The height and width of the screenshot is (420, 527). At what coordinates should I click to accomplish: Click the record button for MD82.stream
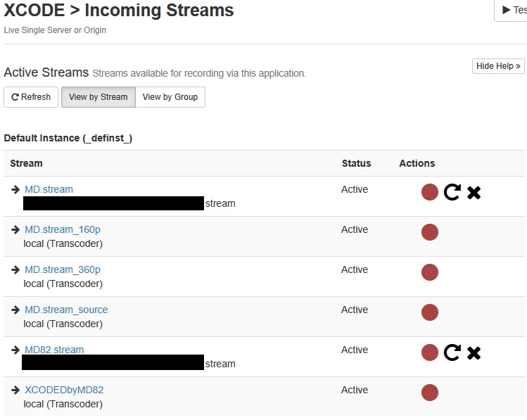(429, 352)
